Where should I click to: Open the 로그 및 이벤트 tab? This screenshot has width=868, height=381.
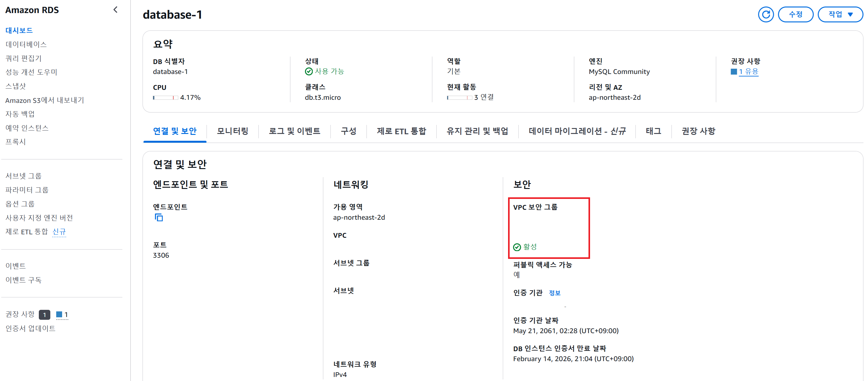[294, 131]
